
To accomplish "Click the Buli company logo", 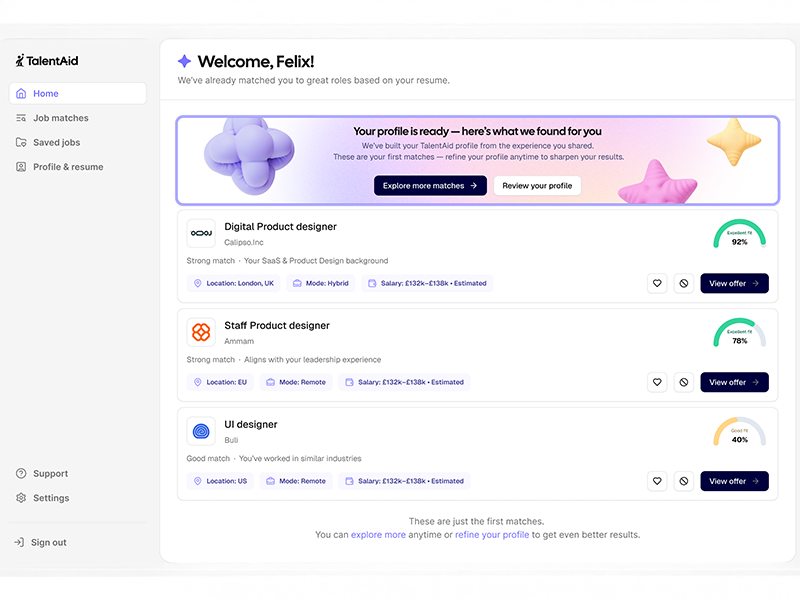I will pos(201,431).
